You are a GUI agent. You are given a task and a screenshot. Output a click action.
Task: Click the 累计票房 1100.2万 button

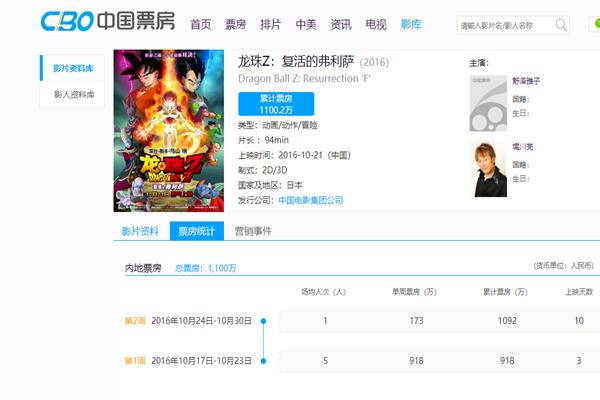[x=276, y=104]
